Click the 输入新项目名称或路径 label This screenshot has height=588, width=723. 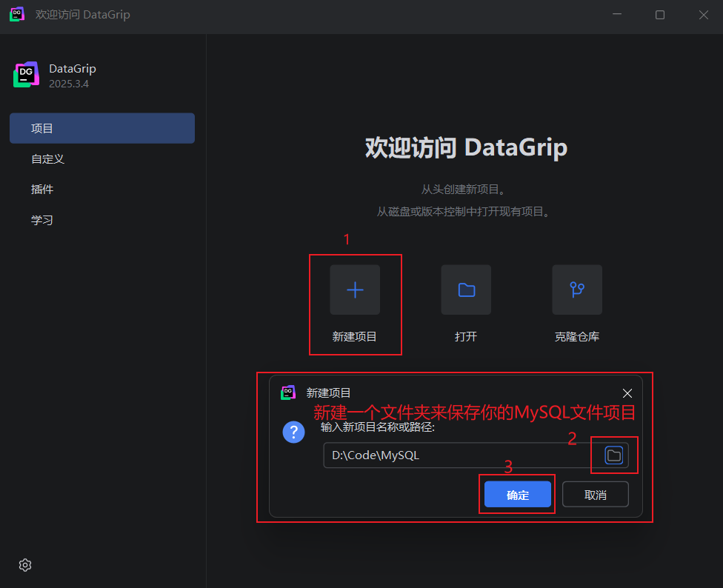[x=378, y=427]
